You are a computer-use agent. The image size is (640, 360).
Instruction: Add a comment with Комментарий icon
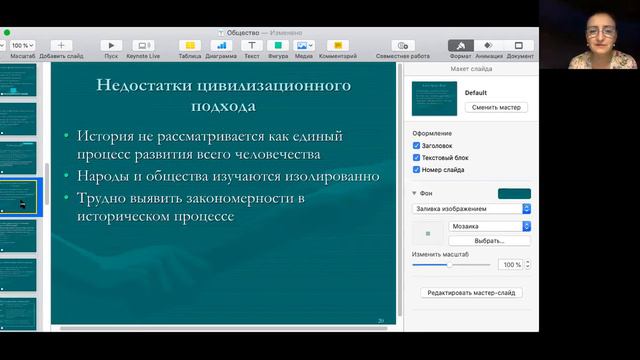click(338, 45)
